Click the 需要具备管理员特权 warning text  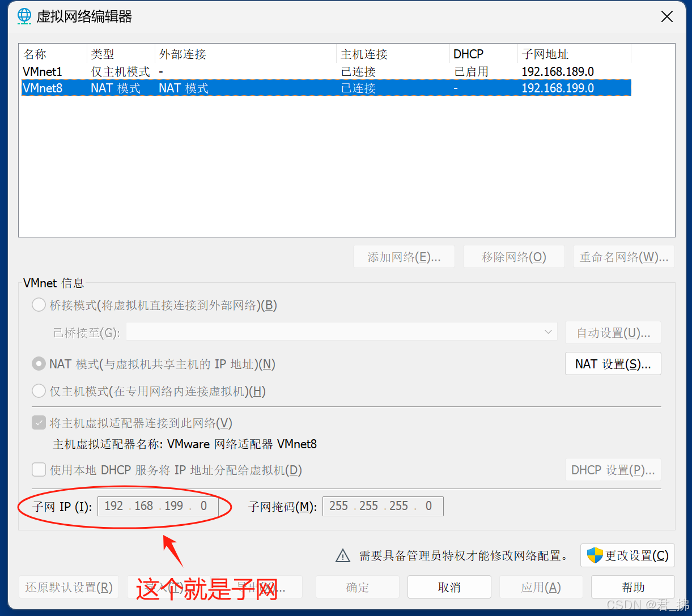pyautogui.click(x=464, y=556)
